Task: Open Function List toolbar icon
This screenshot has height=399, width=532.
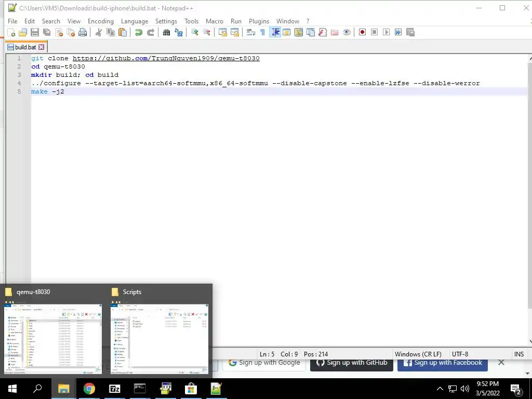Action: coord(323,32)
